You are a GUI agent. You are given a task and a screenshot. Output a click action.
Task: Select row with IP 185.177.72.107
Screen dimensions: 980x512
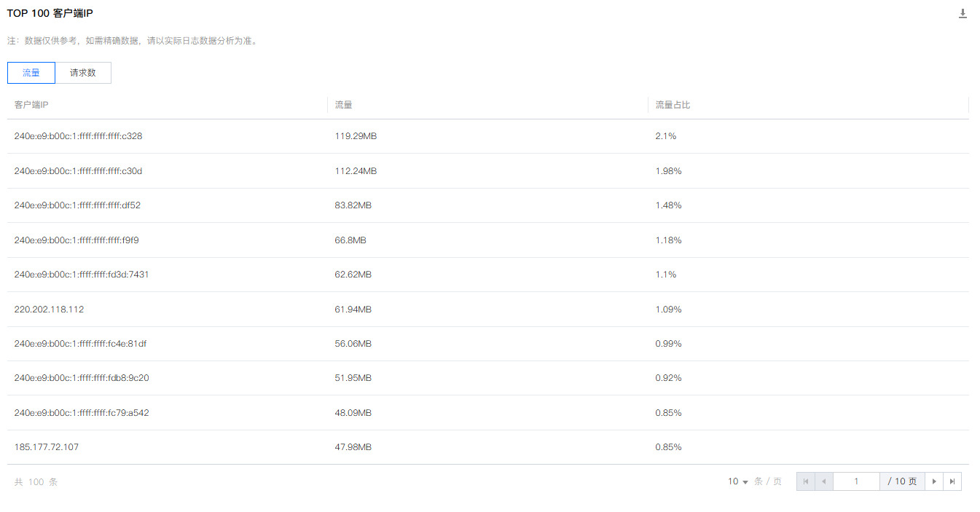tap(488, 447)
